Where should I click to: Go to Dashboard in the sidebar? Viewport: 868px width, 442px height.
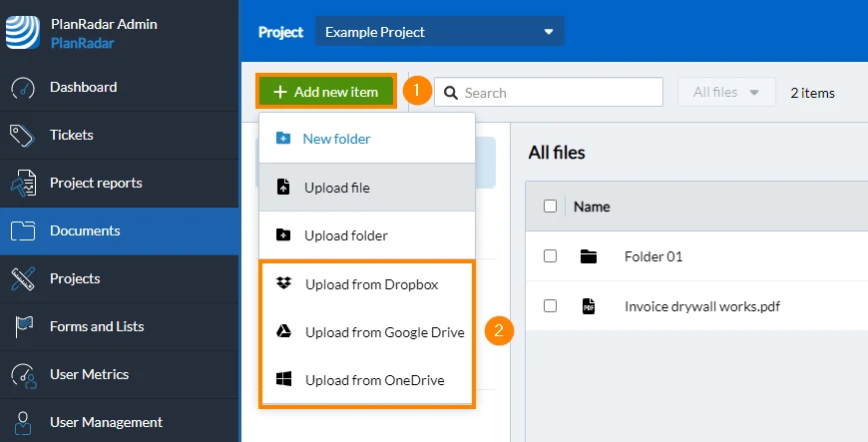[x=120, y=88]
